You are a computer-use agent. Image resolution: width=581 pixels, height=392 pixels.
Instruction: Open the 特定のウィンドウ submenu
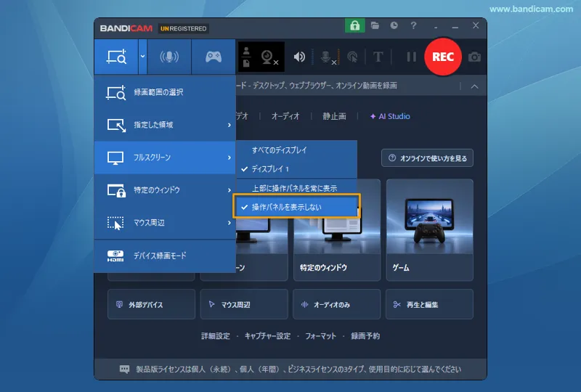[165, 190]
